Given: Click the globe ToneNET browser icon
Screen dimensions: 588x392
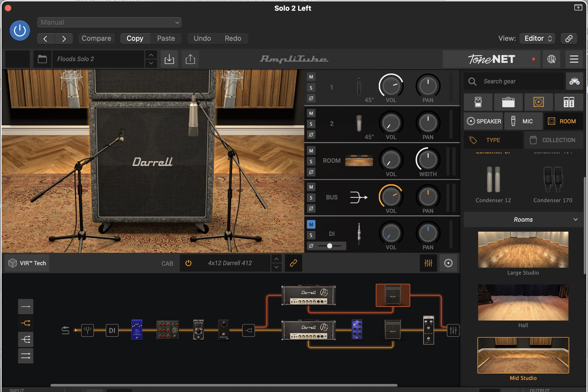Looking at the screenshot, I should click(552, 59).
